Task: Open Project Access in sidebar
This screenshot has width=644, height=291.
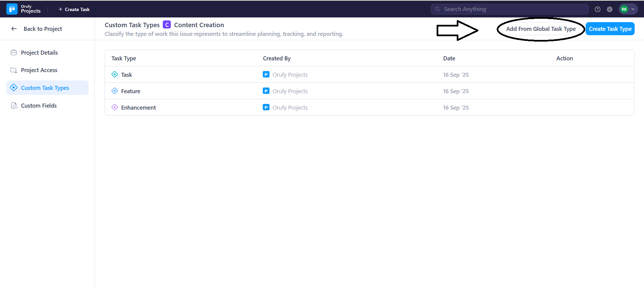Action: pyautogui.click(x=39, y=70)
